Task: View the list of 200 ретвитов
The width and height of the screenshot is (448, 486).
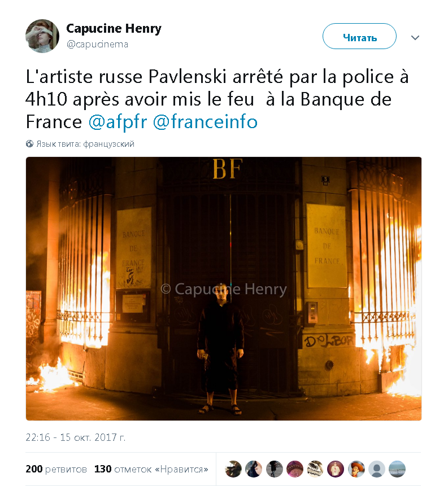Action: pyautogui.click(x=56, y=469)
